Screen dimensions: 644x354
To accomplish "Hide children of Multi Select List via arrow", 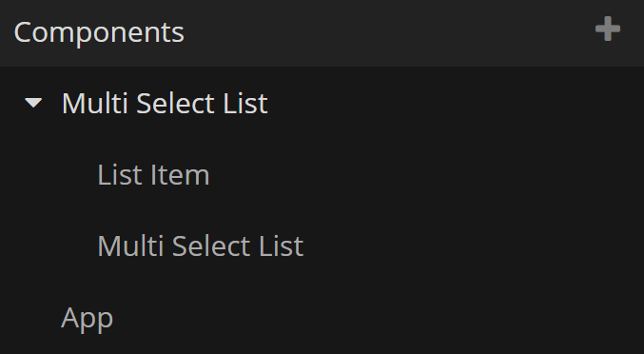I will (33, 103).
